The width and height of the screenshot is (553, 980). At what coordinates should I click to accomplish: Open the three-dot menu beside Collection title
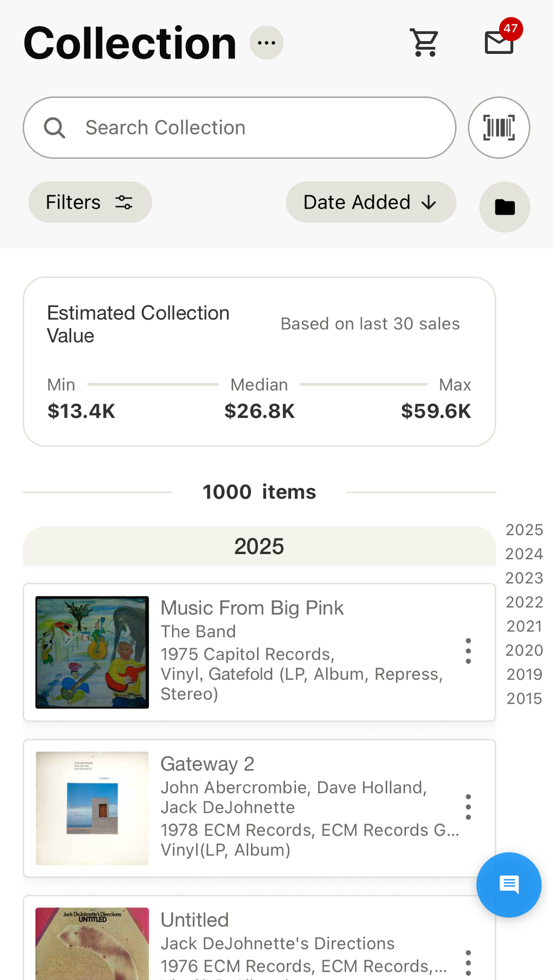click(266, 43)
